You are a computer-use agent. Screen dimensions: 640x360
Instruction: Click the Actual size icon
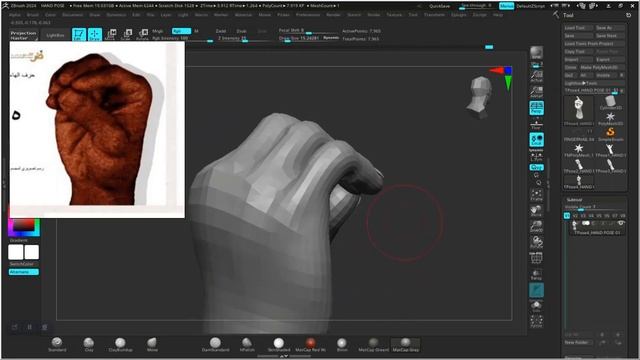click(536, 76)
